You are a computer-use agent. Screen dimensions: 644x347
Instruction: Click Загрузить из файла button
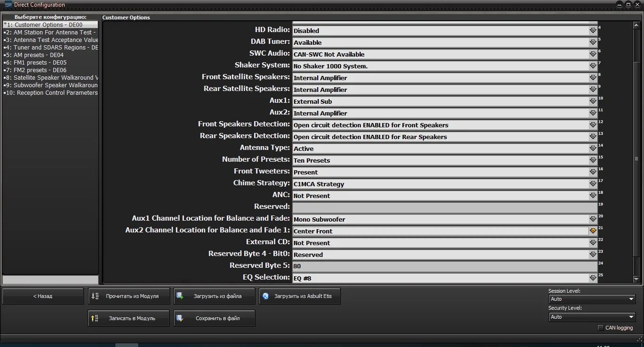coord(215,296)
